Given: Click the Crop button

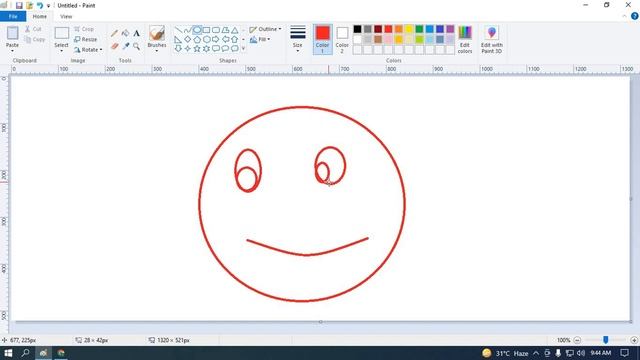Looking at the screenshot, I should pyautogui.click(x=84, y=29).
